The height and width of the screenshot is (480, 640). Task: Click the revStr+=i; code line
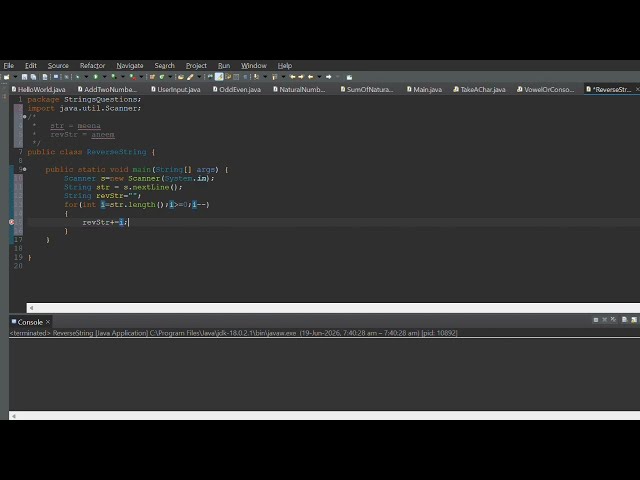click(x=105, y=222)
